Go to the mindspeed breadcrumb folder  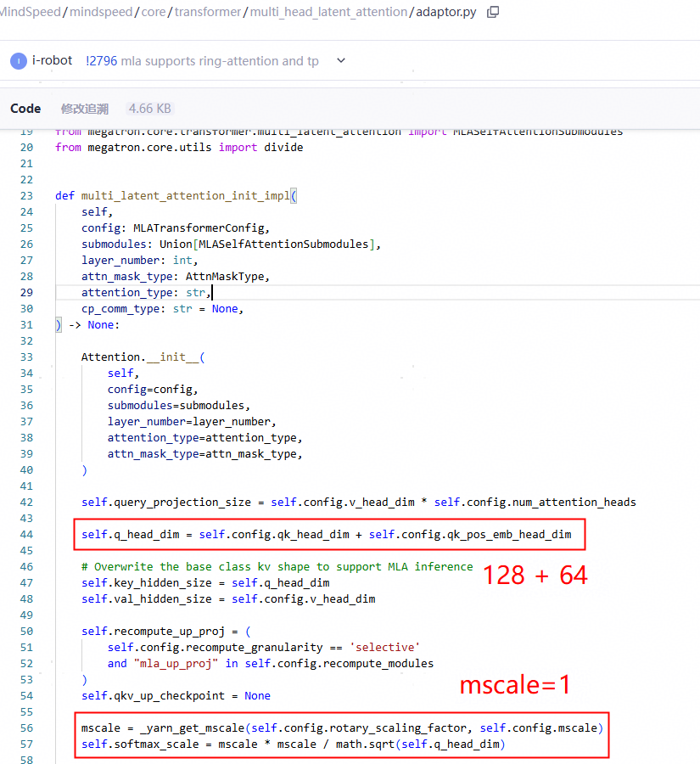[101, 12]
